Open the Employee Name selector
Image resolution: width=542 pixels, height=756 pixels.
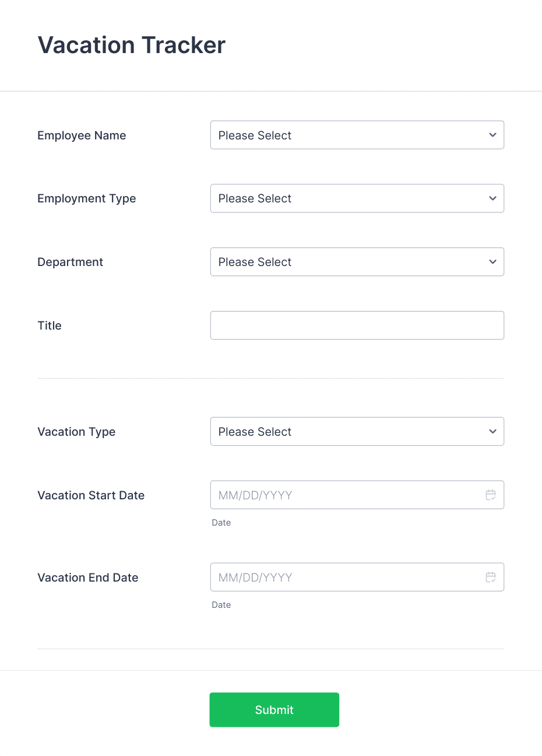pos(357,135)
